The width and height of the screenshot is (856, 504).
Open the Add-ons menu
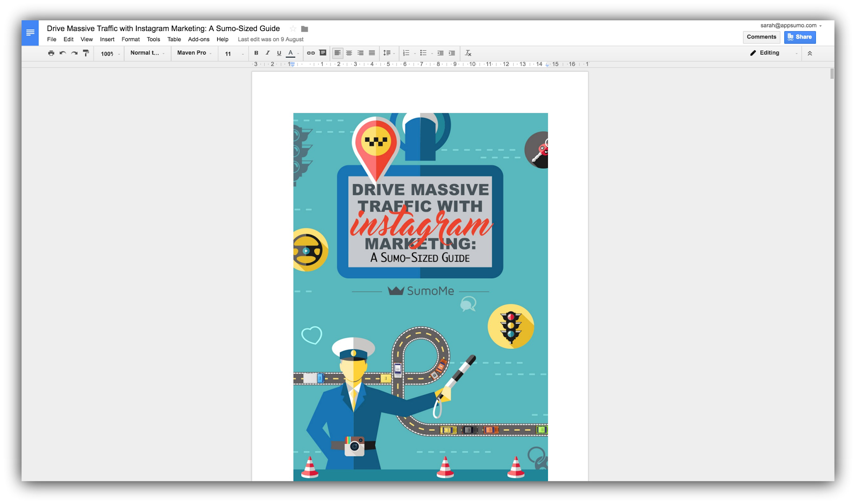point(198,40)
